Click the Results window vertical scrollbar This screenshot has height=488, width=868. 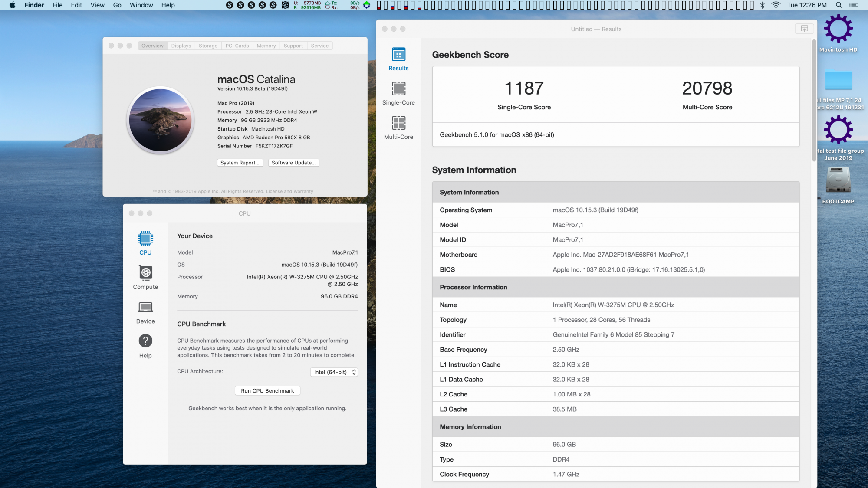(x=814, y=100)
